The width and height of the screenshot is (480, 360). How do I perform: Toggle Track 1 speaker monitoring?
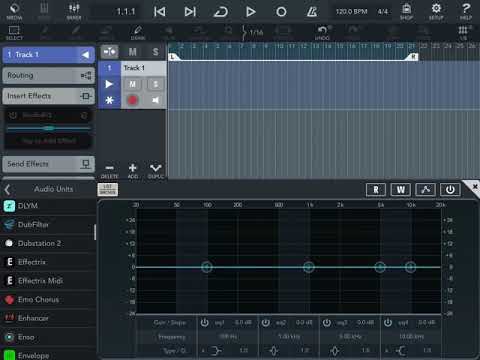click(x=155, y=100)
